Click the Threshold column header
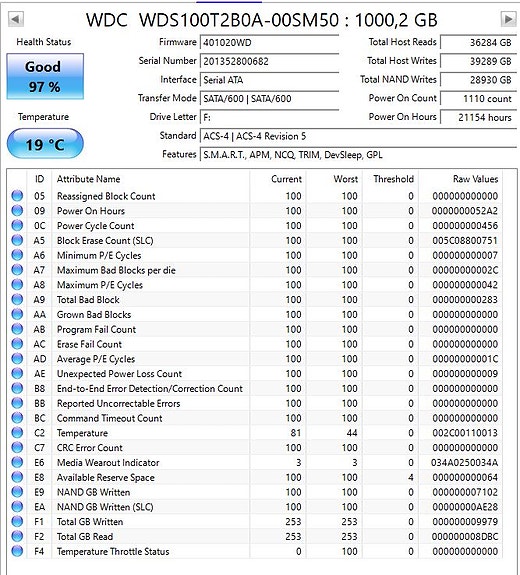 pos(393,179)
